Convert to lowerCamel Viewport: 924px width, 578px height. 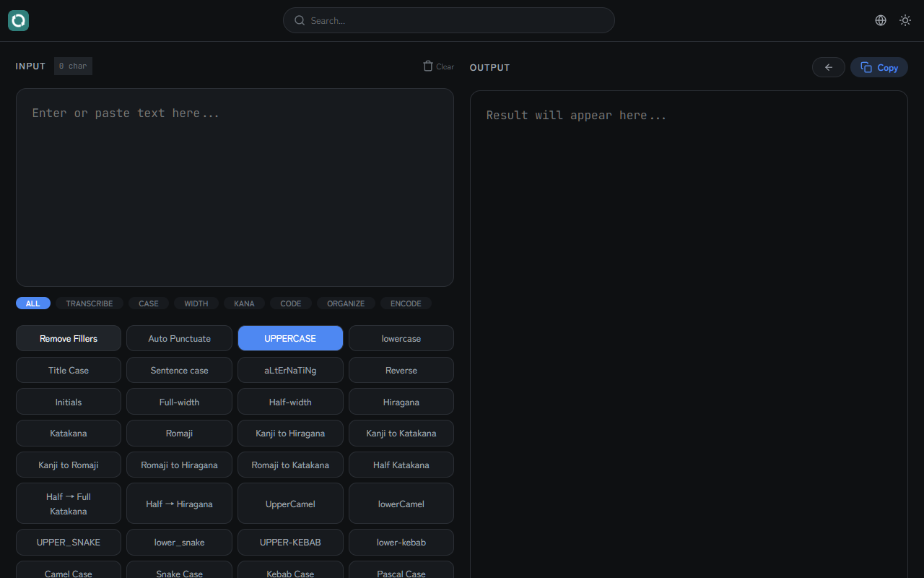tap(401, 504)
